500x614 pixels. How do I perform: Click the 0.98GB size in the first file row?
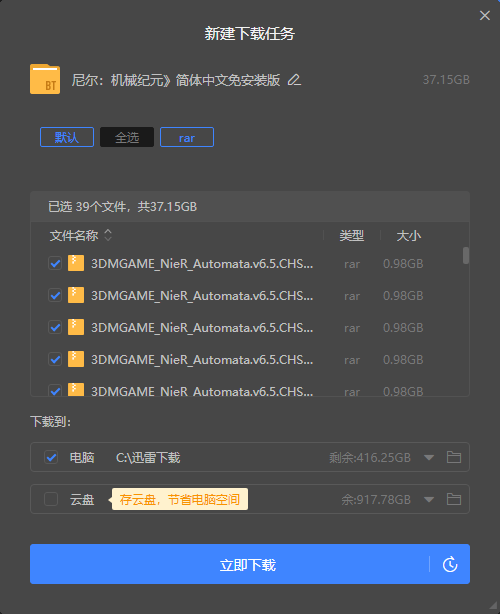(x=403, y=264)
